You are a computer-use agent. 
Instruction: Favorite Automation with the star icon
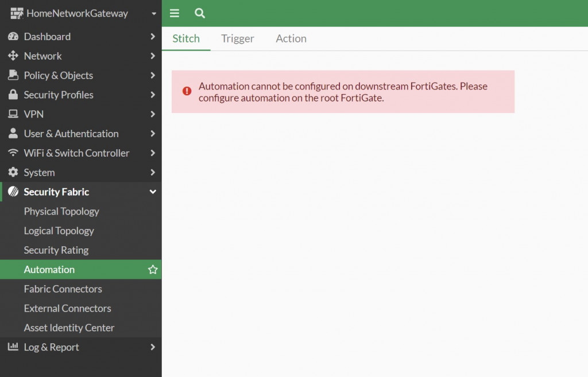[x=153, y=270]
